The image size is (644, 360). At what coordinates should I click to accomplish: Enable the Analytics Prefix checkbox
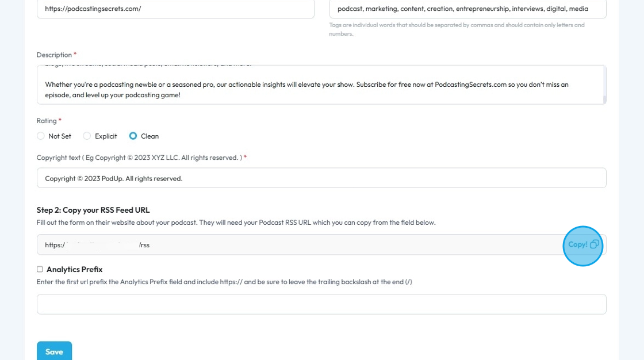pos(40,269)
